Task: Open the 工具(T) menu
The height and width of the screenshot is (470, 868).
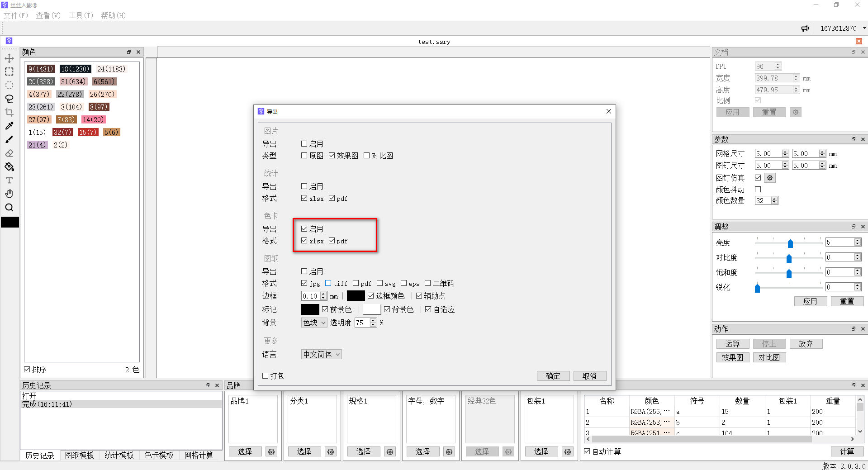Action: pos(81,15)
